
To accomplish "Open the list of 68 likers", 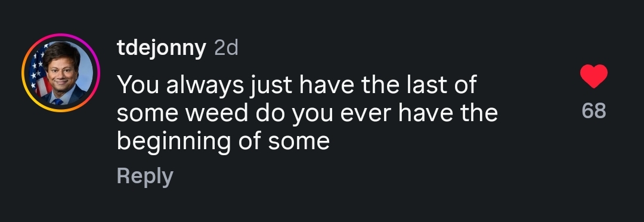I will (594, 111).
